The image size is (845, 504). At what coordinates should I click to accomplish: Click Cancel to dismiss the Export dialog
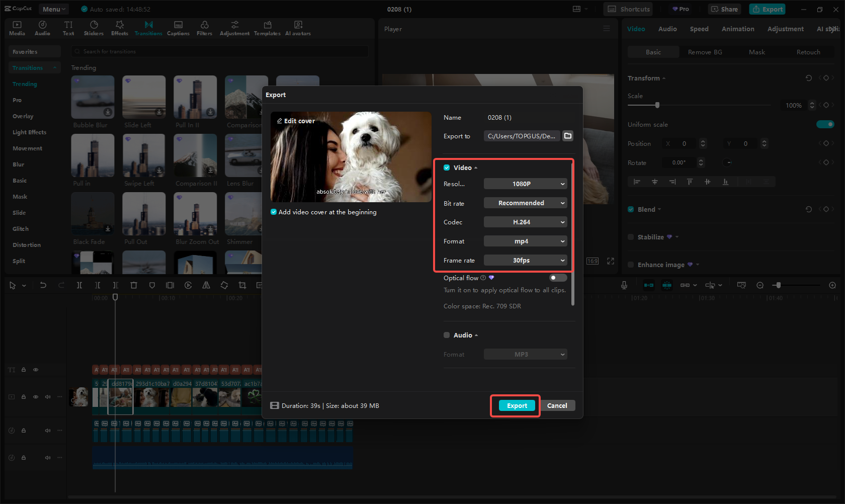pos(557,405)
